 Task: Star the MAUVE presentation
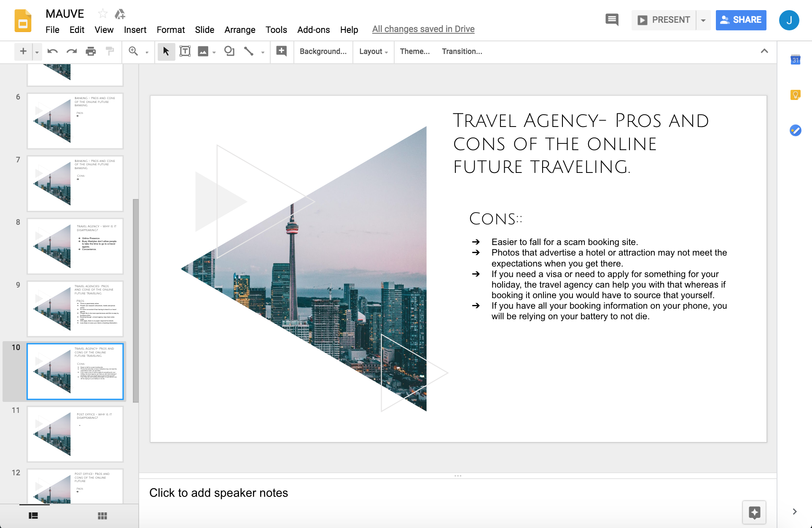pos(102,14)
